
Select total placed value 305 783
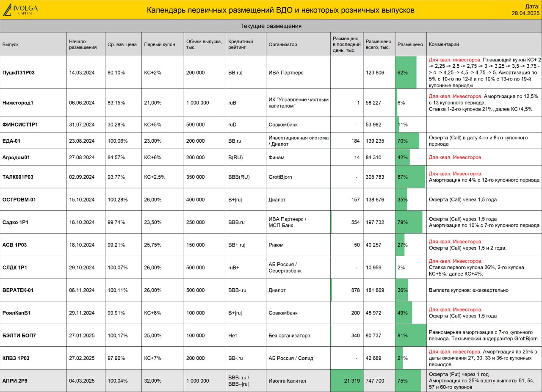pyautogui.click(x=375, y=177)
